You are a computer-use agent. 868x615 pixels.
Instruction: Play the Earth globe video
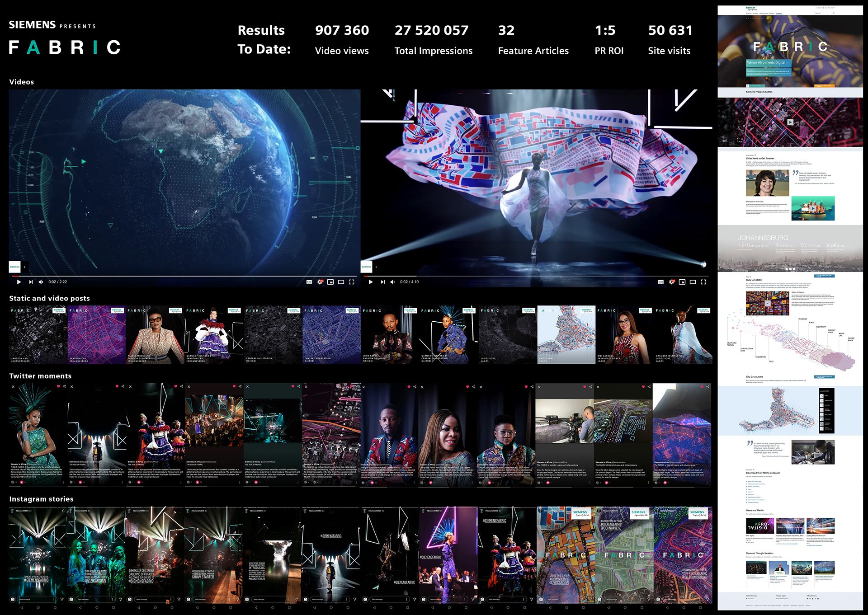pyautogui.click(x=19, y=282)
